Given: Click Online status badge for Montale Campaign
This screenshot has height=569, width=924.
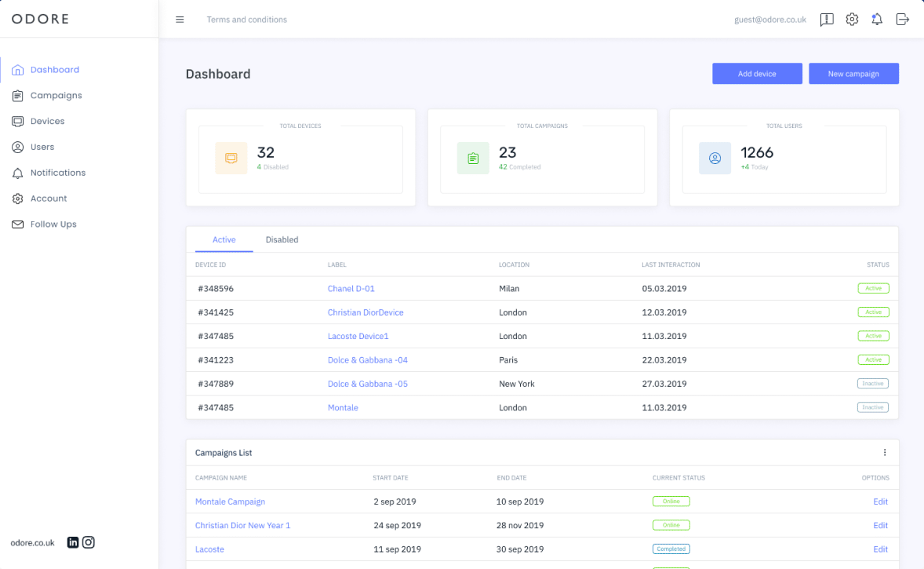Looking at the screenshot, I should pos(671,502).
